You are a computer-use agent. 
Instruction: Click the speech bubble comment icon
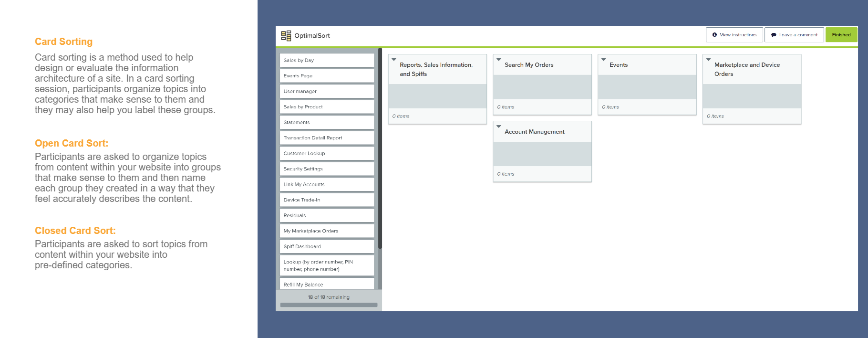click(x=773, y=35)
